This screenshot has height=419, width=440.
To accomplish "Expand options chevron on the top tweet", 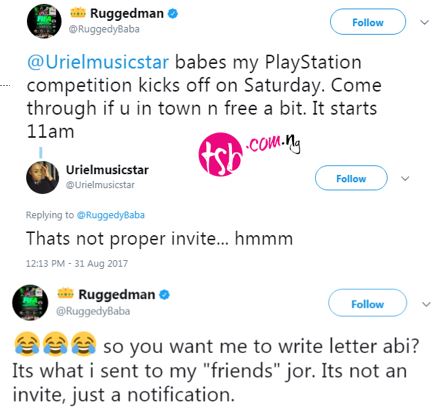I will coord(424,22).
